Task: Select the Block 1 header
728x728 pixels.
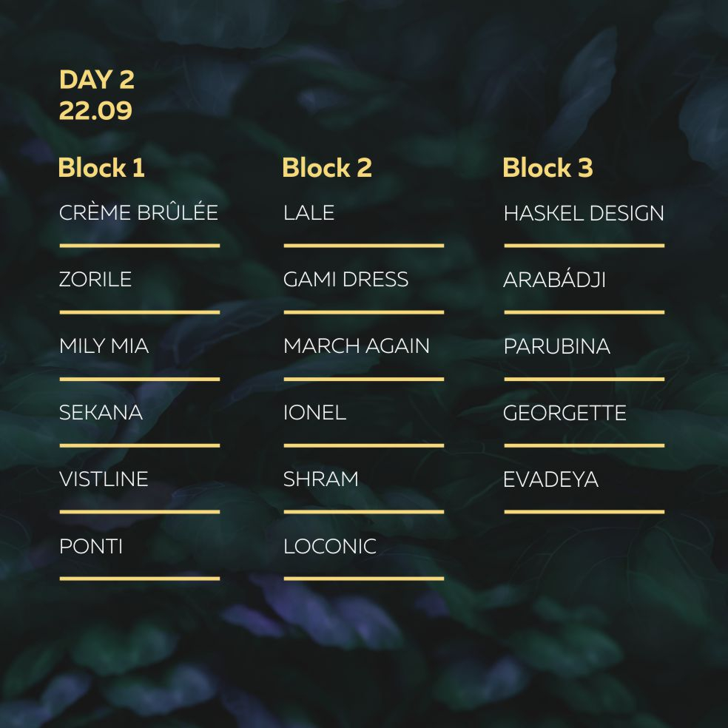Action: [101, 168]
